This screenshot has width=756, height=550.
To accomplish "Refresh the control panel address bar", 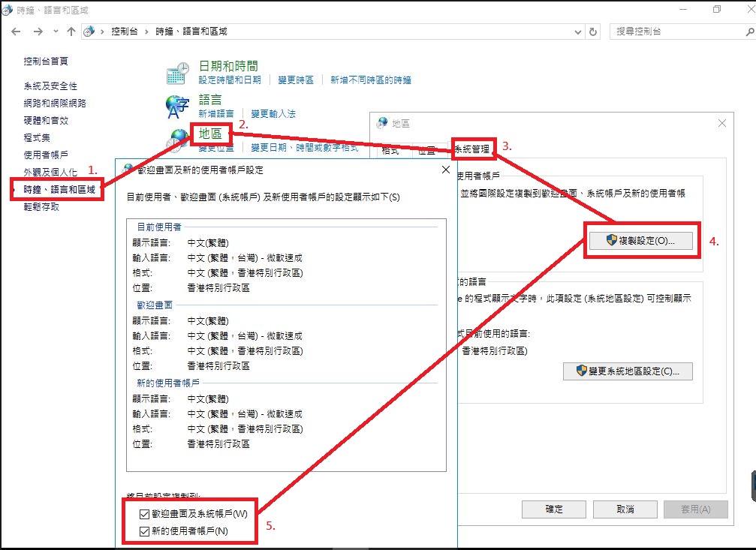I will [593, 32].
